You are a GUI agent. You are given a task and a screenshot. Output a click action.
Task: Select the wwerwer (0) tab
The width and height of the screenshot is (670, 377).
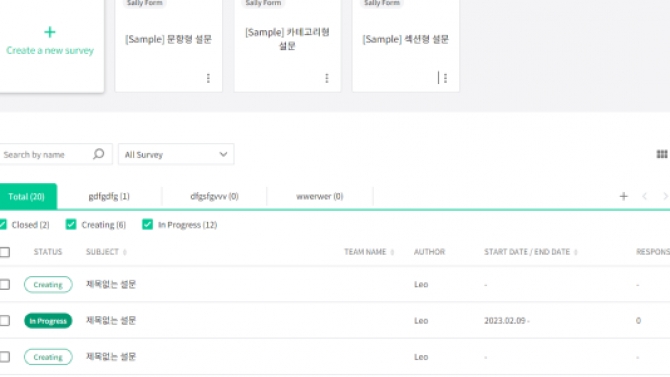(320, 197)
